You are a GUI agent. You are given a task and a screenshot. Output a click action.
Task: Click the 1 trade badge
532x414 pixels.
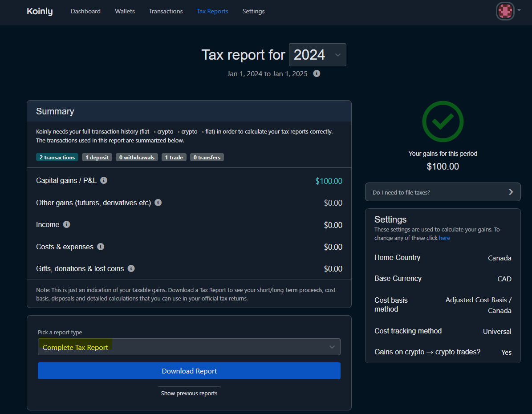pyautogui.click(x=174, y=158)
